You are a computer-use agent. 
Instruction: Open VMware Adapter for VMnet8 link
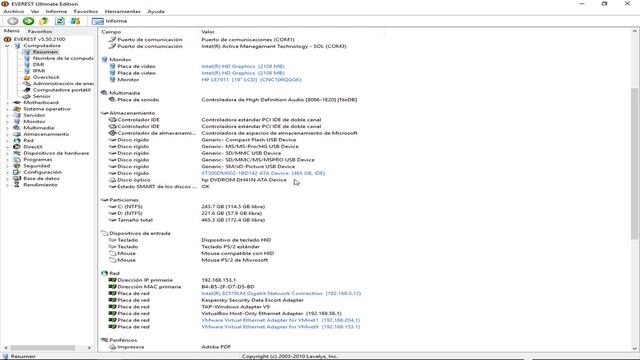pos(281,327)
